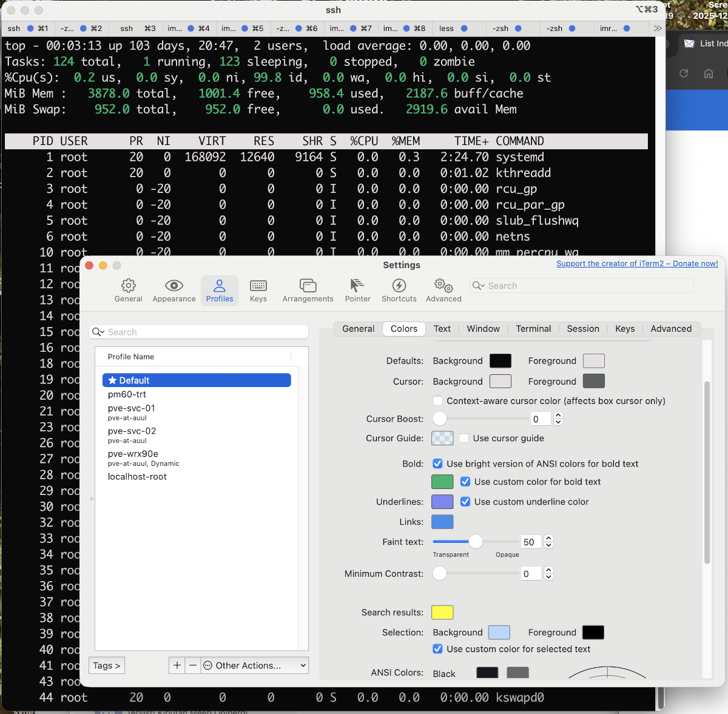Switch to the Text profile tab
728x714 pixels.
point(442,329)
